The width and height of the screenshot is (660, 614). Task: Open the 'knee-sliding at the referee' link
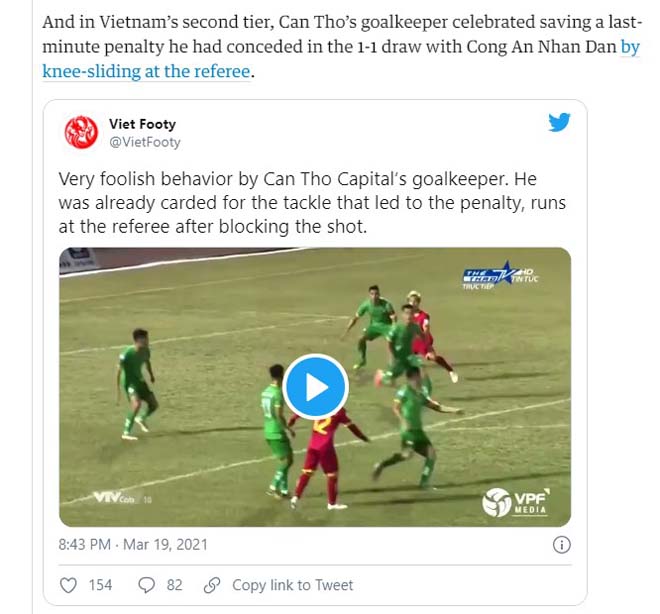pyautogui.click(x=146, y=71)
